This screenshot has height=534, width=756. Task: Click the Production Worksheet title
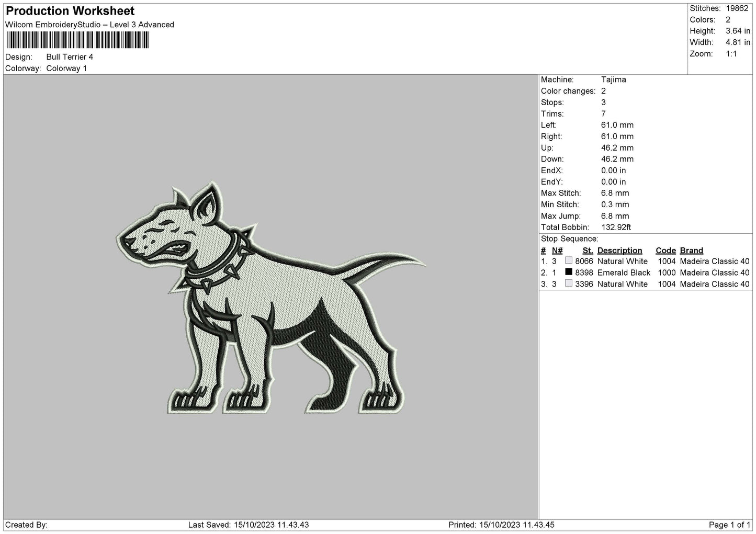coord(70,11)
